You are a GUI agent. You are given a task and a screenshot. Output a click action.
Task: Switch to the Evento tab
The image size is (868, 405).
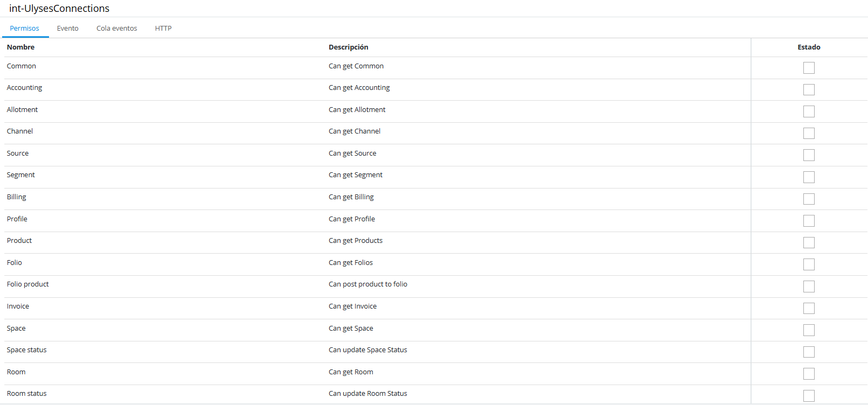[68, 29]
